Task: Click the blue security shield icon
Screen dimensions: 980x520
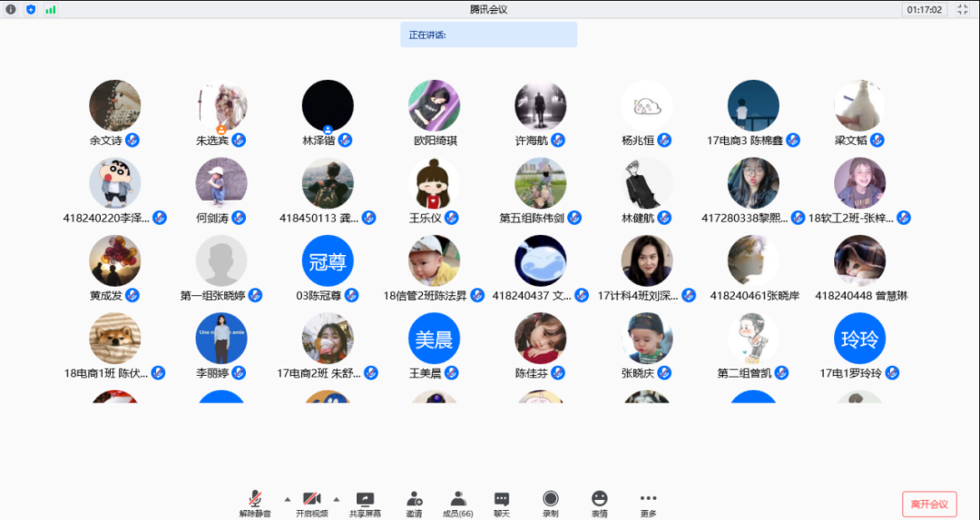Action: [31, 9]
